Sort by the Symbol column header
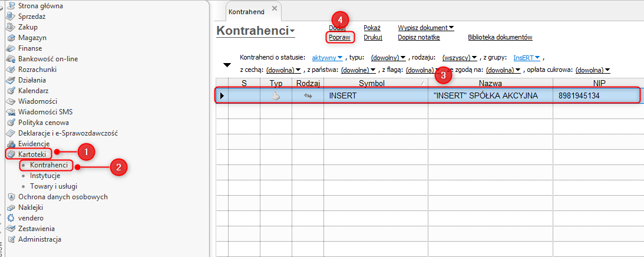This screenshot has height=257, width=644. 376,84
